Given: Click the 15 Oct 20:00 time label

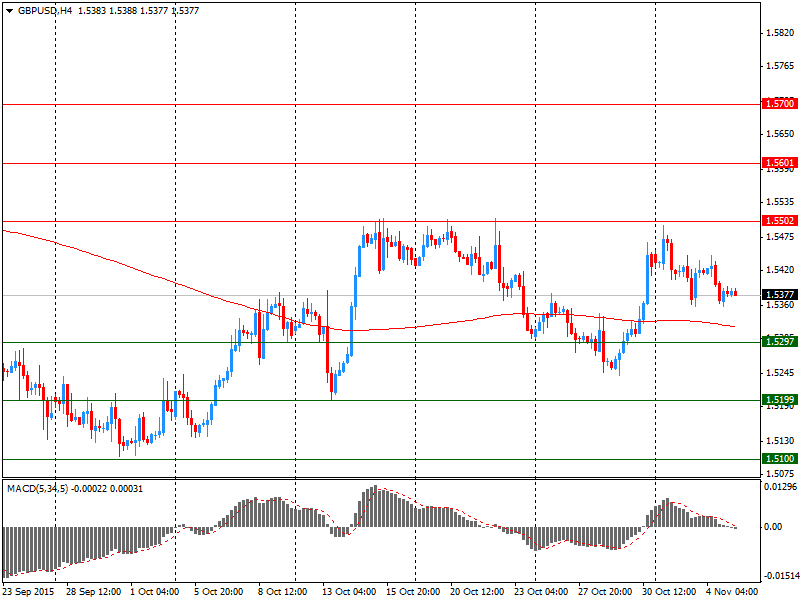Looking at the screenshot, I should 413,592.
